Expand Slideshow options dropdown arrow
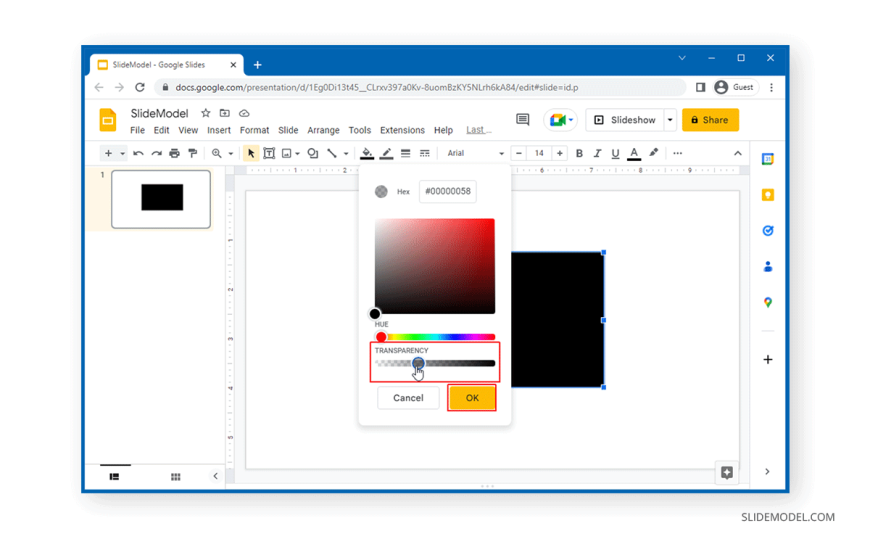Viewport: 870px width, 539px height. (670, 120)
